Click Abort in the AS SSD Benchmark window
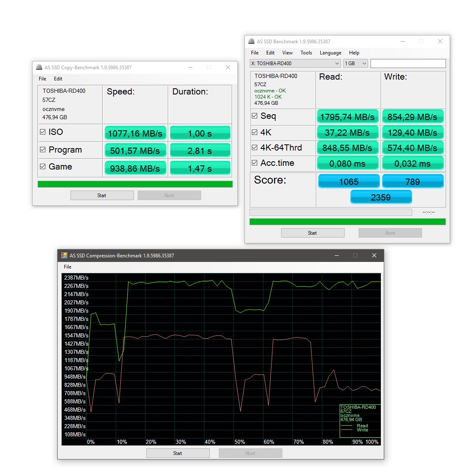This screenshot has height=476, width=467. coord(390,233)
